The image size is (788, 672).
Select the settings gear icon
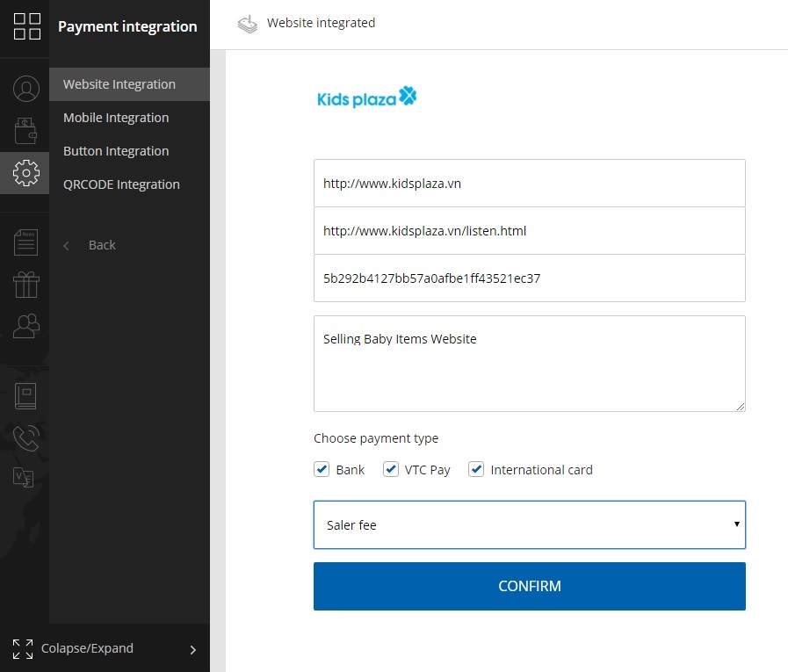pos(26,173)
